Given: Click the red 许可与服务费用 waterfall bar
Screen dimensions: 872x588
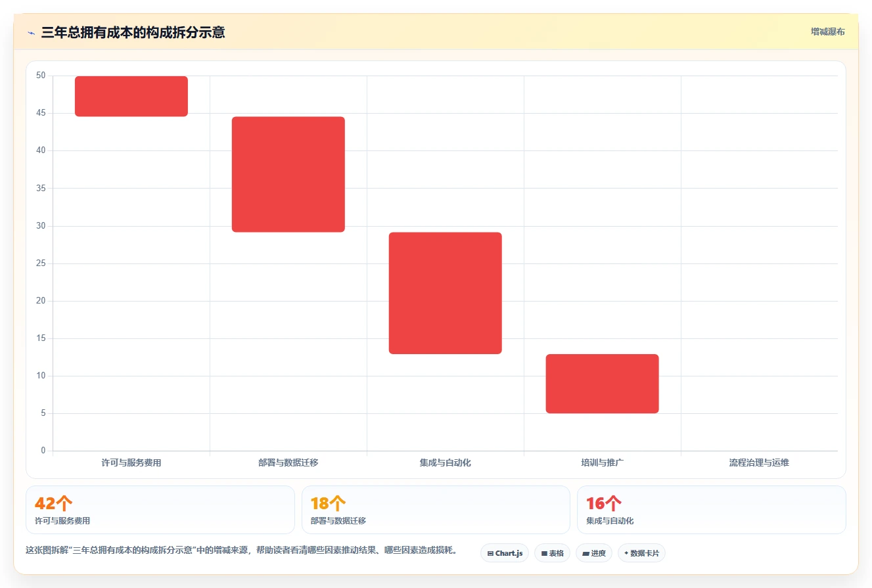Looking at the screenshot, I should point(131,97).
